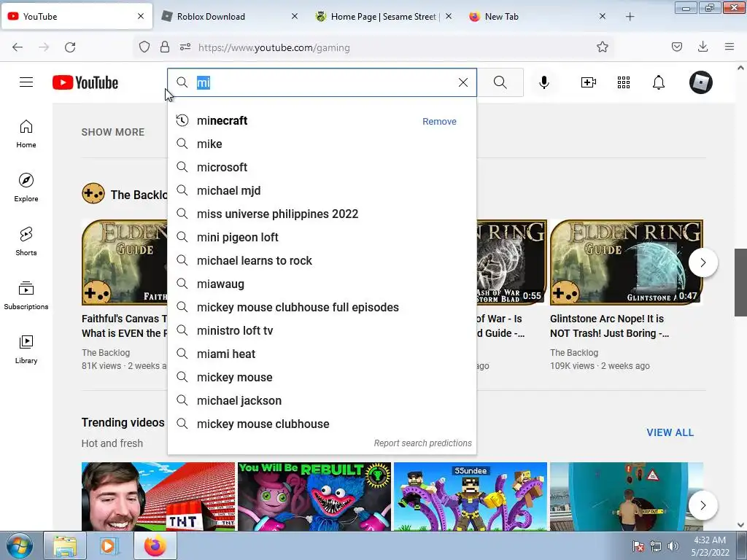Open Shorts in sidebar
The image size is (747, 560).
pyautogui.click(x=26, y=241)
